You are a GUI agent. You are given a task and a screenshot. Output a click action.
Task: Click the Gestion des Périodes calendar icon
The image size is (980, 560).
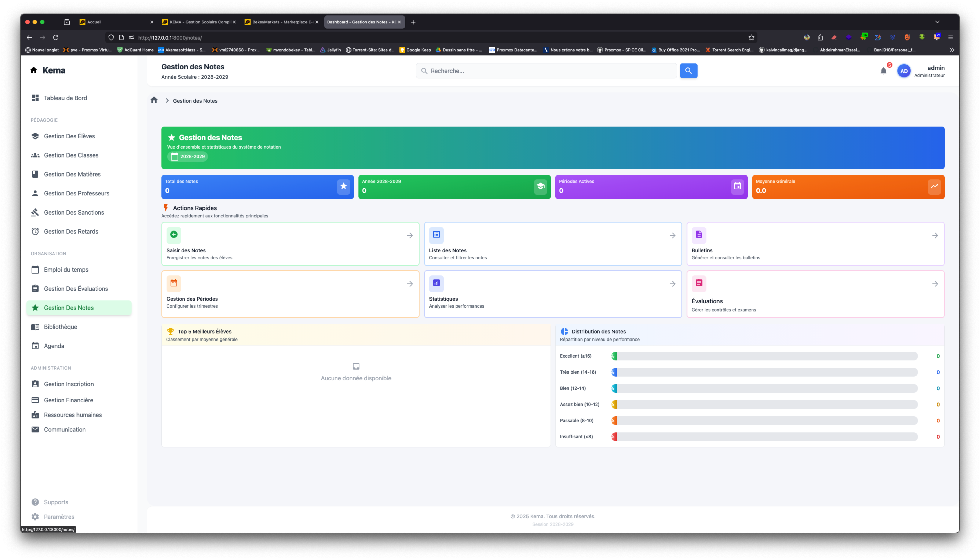click(x=174, y=283)
